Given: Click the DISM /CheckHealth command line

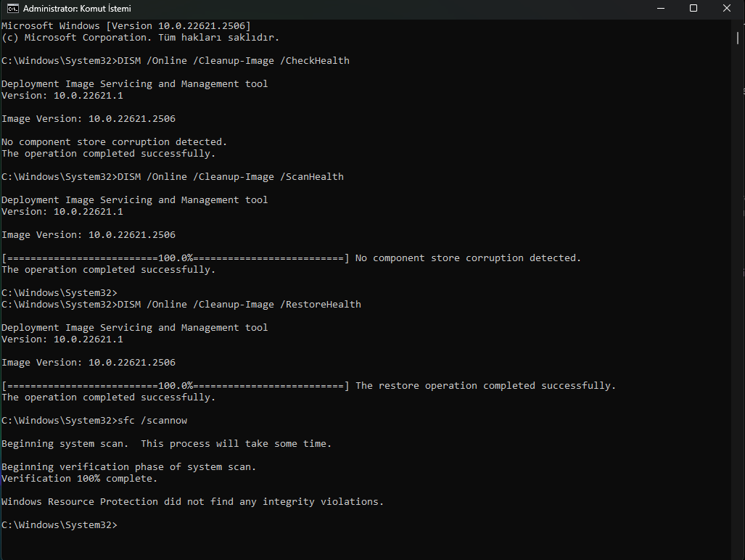Looking at the screenshot, I should point(176,61).
